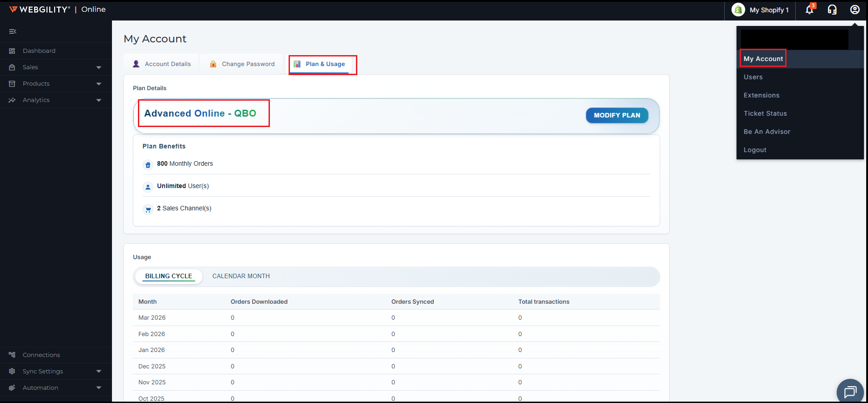Open the notifications bell icon
Viewport: 868px width, 403px height.
(x=809, y=10)
